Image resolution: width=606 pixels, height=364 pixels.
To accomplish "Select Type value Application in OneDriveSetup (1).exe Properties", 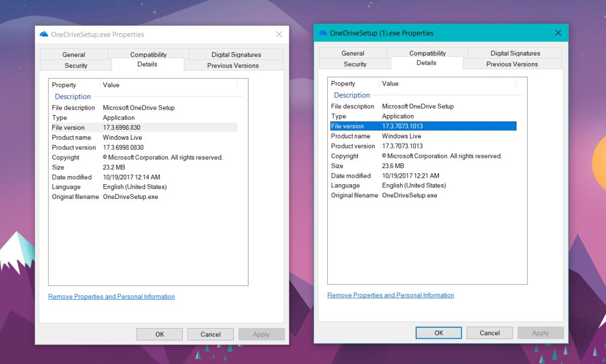I will pyautogui.click(x=398, y=116).
